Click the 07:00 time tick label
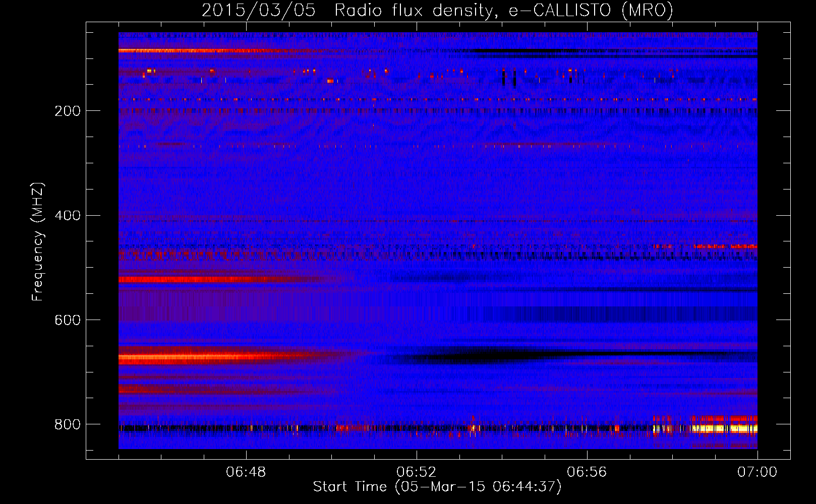The height and width of the screenshot is (504, 816). pos(757,472)
